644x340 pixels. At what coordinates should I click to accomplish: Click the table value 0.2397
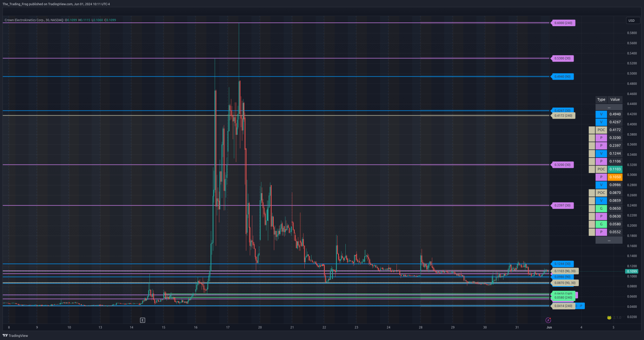pos(615,146)
